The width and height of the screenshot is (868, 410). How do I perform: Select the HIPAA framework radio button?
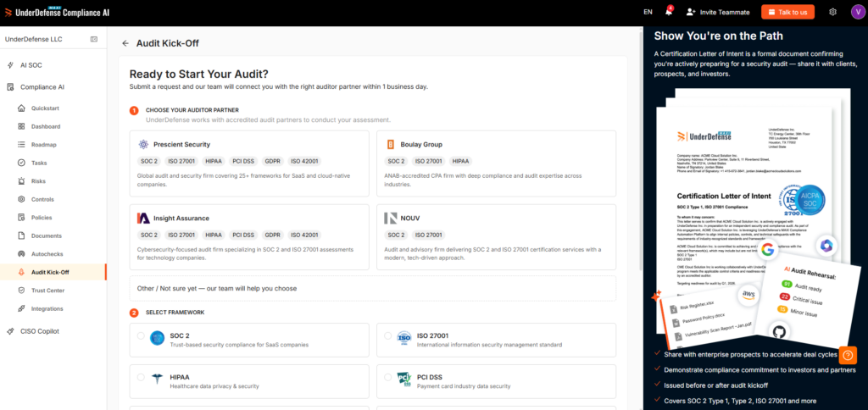point(141,377)
